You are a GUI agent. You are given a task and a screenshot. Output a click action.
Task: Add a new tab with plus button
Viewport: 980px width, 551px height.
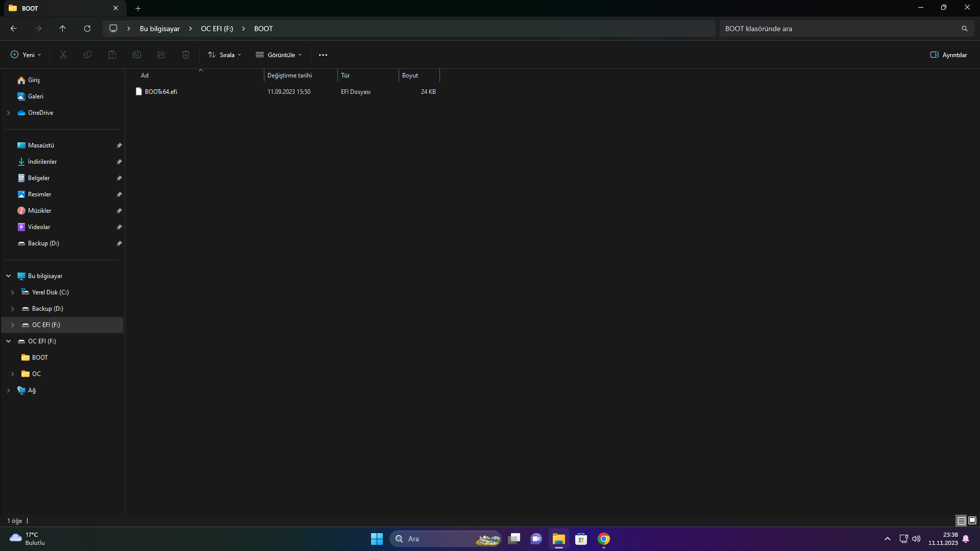[138, 8]
